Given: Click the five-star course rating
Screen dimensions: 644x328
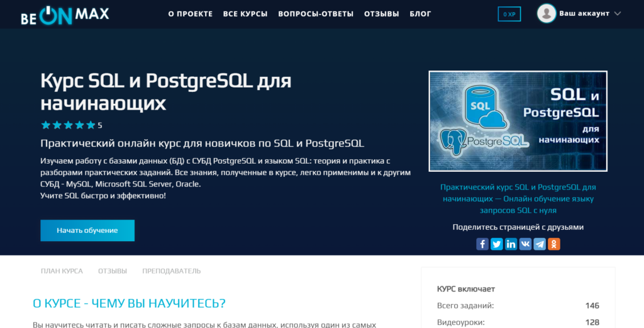Looking at the screenshot, I should click(68, 125).
